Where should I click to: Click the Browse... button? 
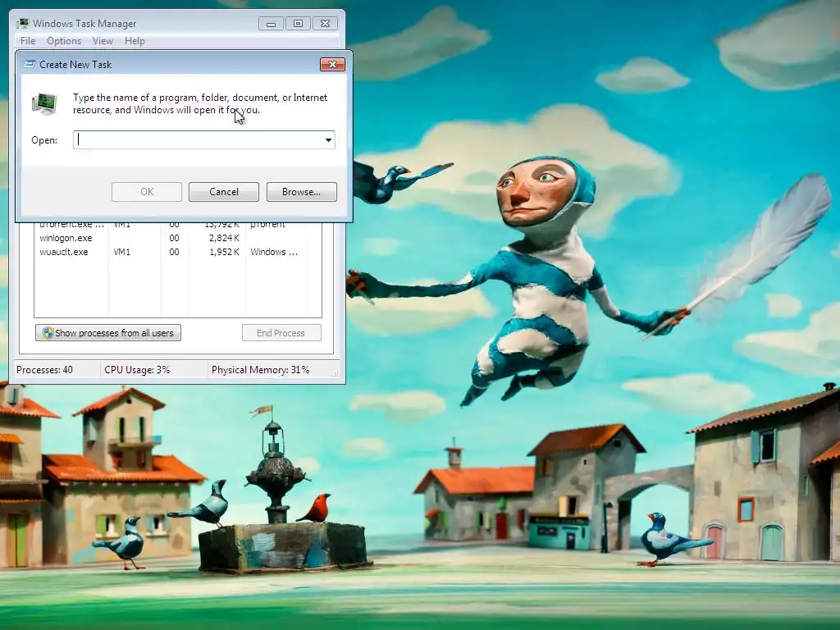tap(302, 192)
